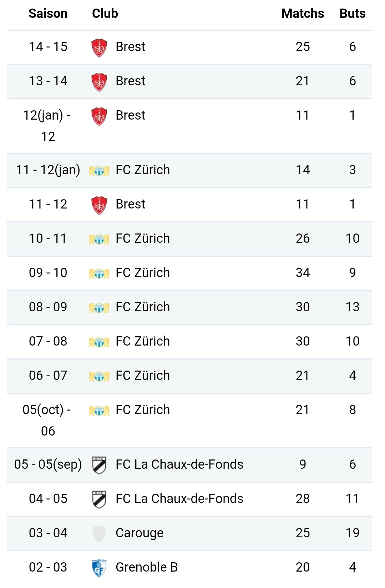385x588 pixels.
Task: Click the Grenoble B club logo
Action: (x=99, y=568)
